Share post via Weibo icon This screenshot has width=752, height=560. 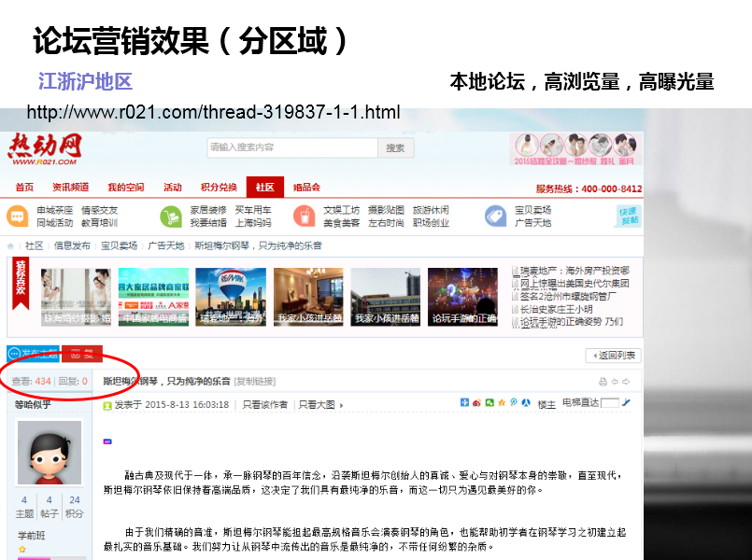(x=476, y=403)
